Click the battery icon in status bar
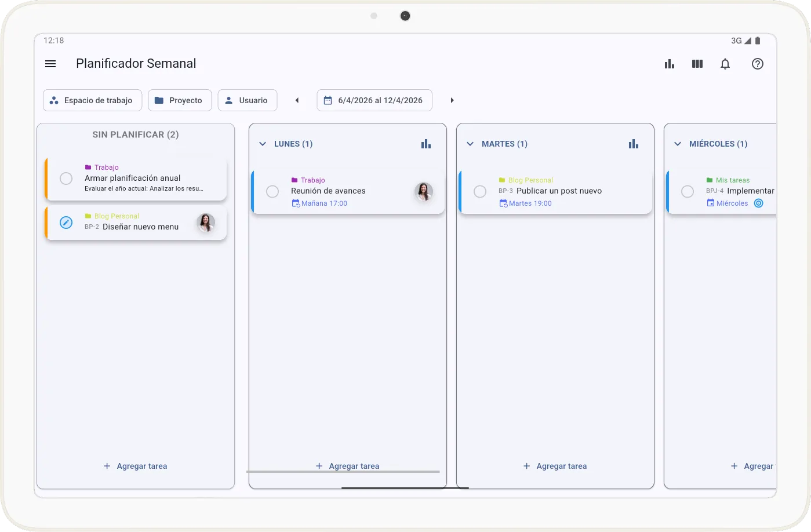The width and height of the screenshot is (811, 532). (758, 41)
